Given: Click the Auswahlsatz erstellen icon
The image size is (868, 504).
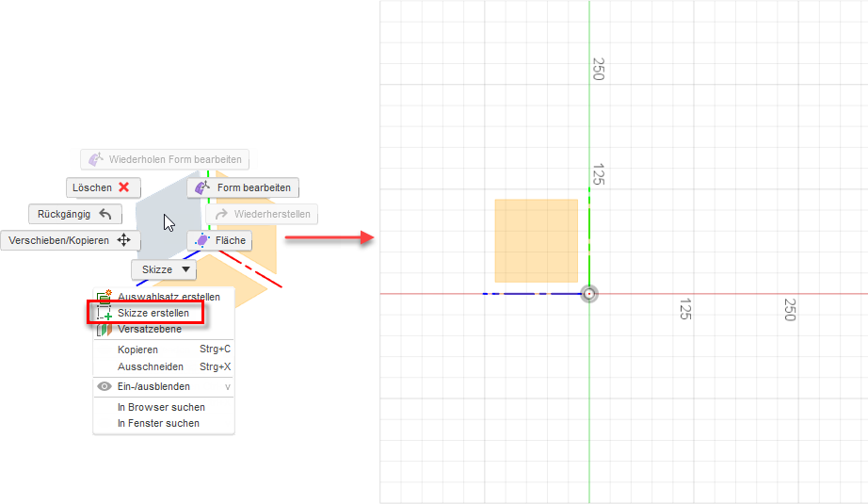Looking at the screenshot, I should pyautogui.click(x=104, y=297).
